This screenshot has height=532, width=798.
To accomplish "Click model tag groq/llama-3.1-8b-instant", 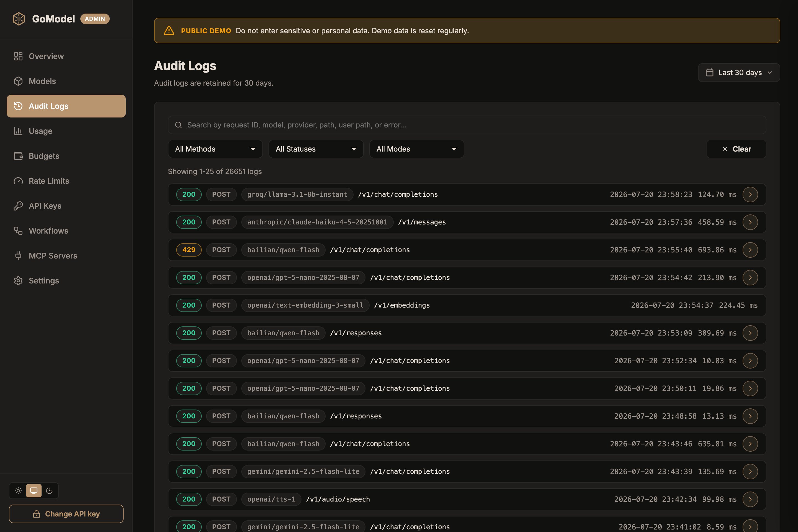I will [x=297, y=195].
